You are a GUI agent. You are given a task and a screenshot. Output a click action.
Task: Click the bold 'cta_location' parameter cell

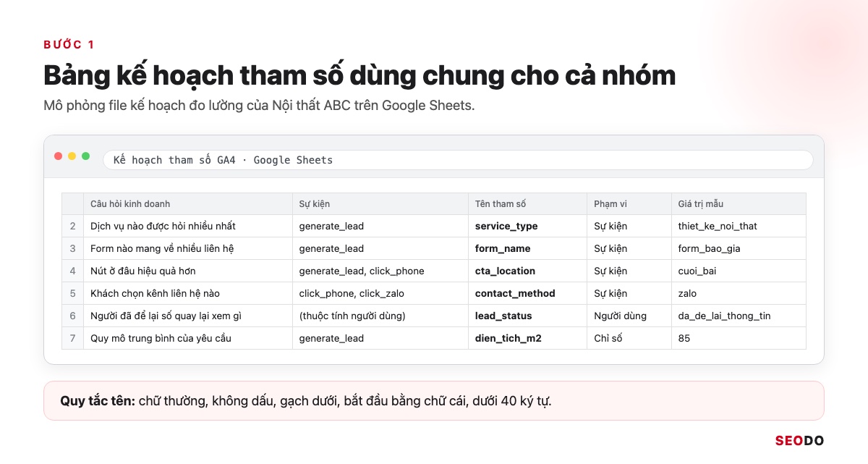(x=528, y=271)
